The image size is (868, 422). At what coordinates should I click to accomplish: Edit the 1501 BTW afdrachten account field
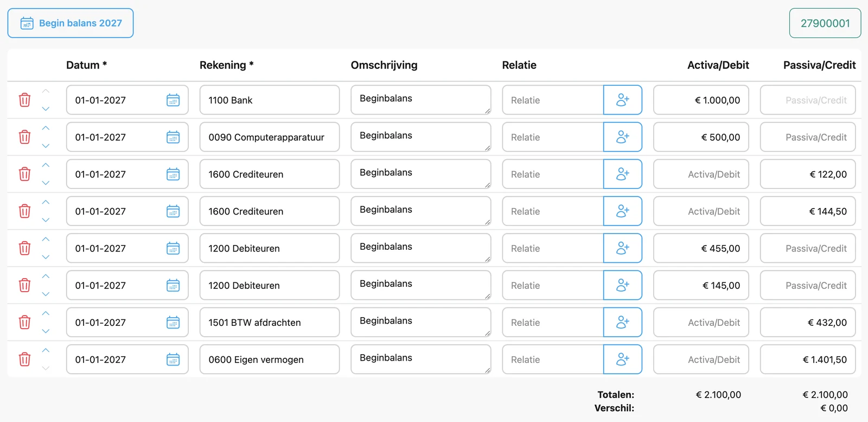(270, 322)
